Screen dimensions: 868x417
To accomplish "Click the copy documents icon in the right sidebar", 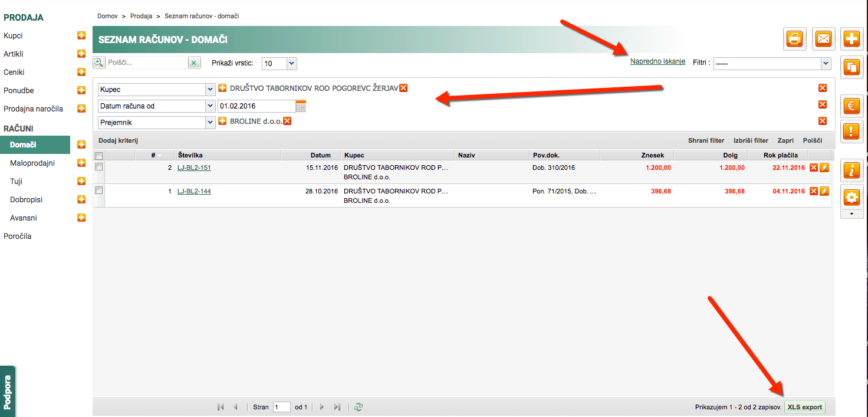I will (851, 67).
